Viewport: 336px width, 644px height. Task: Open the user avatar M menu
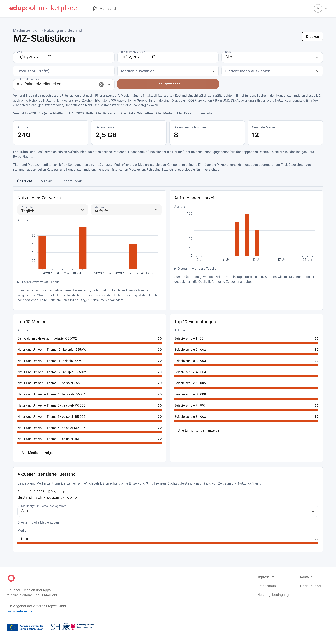(320, 9)
